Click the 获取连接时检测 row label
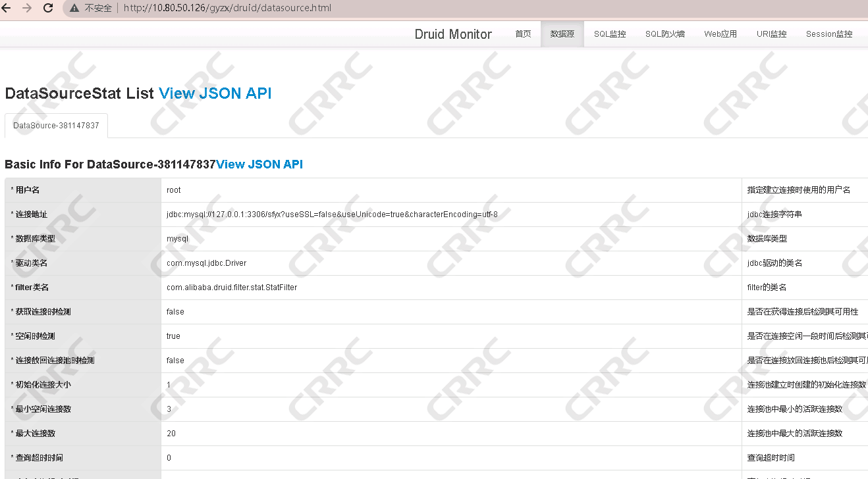868x479 pixels. (x=41, y=312)
